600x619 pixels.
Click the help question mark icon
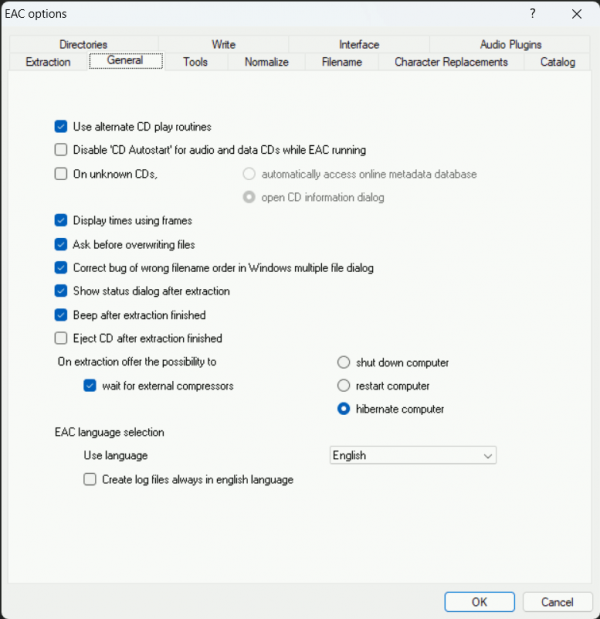coord(530,13)
